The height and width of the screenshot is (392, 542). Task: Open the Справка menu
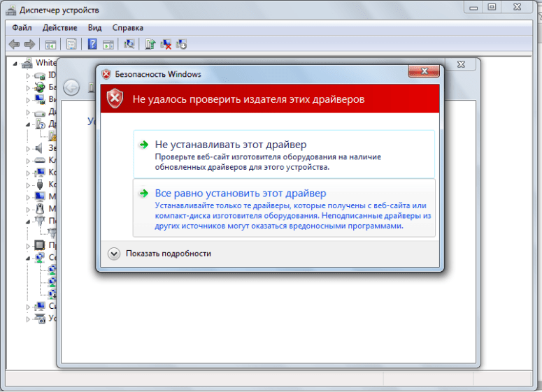tap(127, 28)
